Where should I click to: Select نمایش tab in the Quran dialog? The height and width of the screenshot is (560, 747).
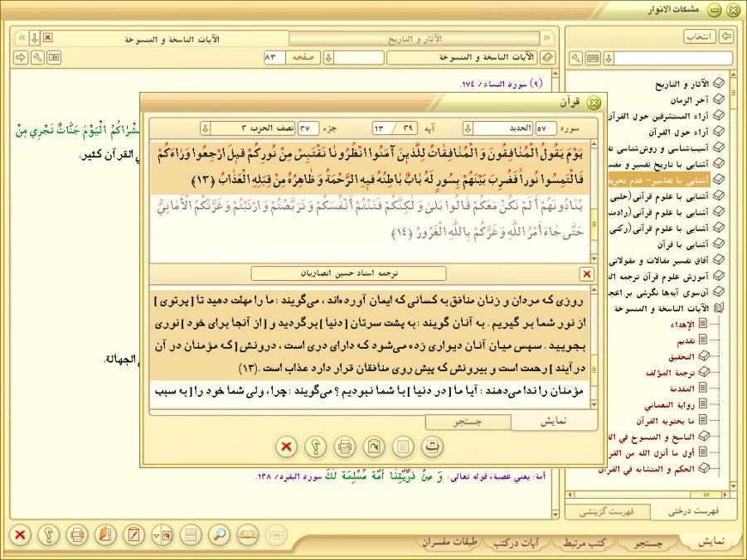pos(554,422)
